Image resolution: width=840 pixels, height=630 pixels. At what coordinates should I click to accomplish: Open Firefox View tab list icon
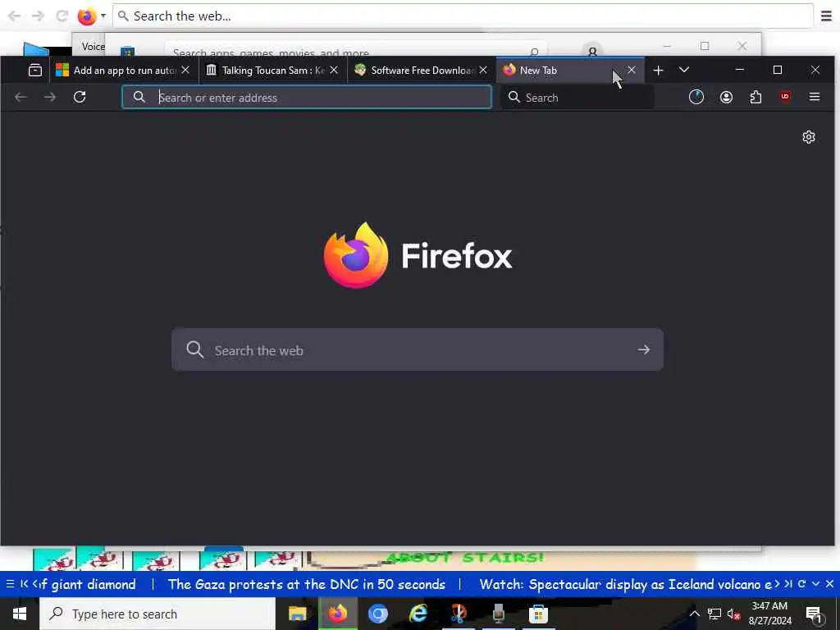35,71
